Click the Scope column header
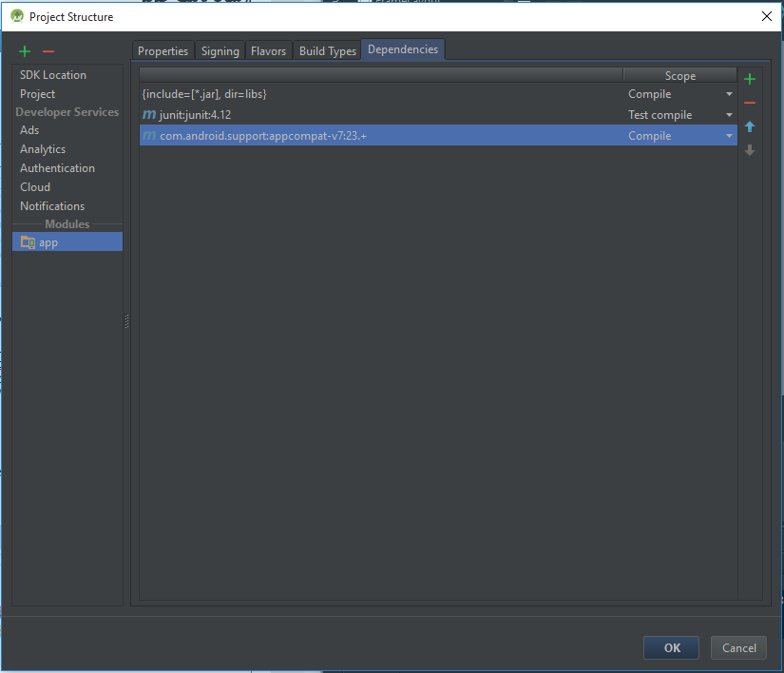Viewport: 784px width, 673px height. click(x=680, y=75)
